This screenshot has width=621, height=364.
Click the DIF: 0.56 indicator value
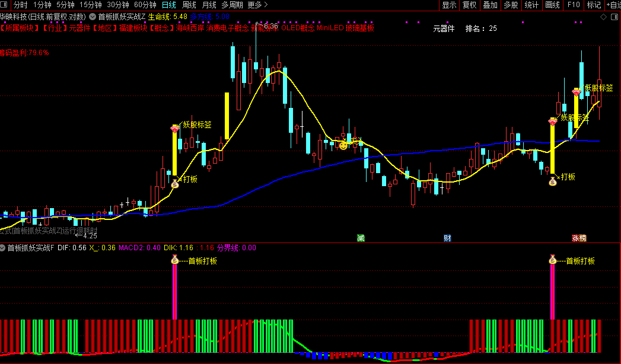tap(72, 248)
